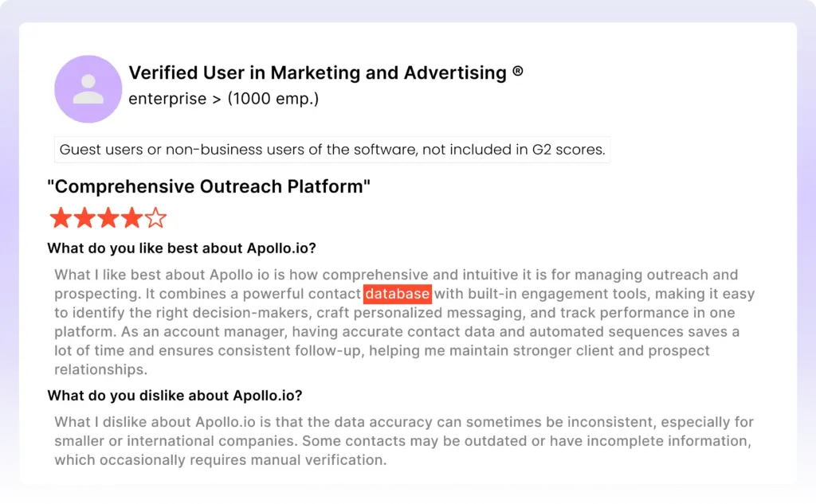
Task: Open the "Comprehensive Outreach Platform" review title
Action: pos(209,187)
